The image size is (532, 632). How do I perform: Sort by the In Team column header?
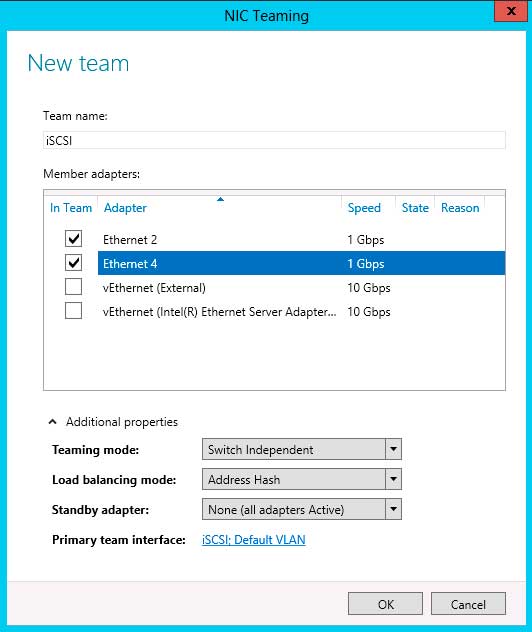(x=71, y=208)
